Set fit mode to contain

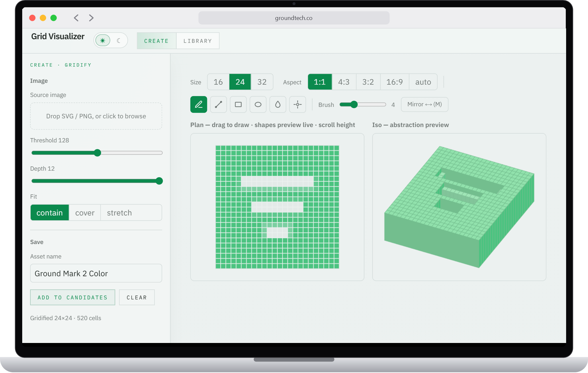tap(50, 213)
